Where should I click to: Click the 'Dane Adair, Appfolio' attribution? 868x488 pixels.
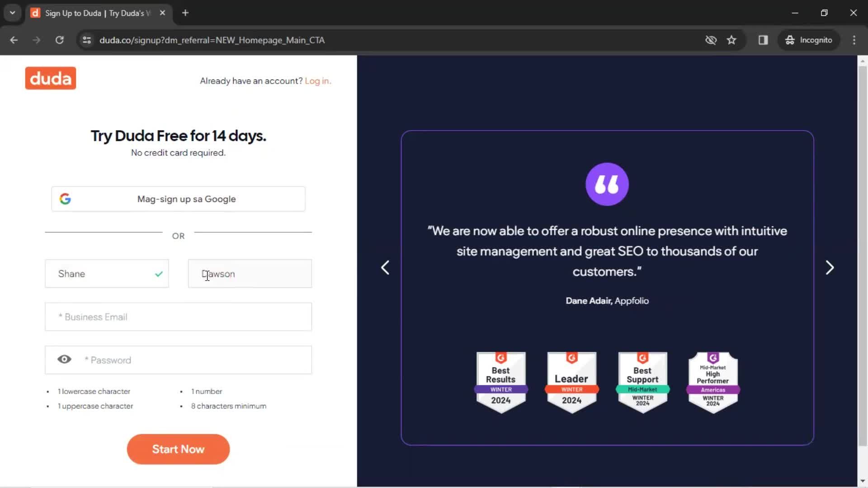tap(607, 301)
